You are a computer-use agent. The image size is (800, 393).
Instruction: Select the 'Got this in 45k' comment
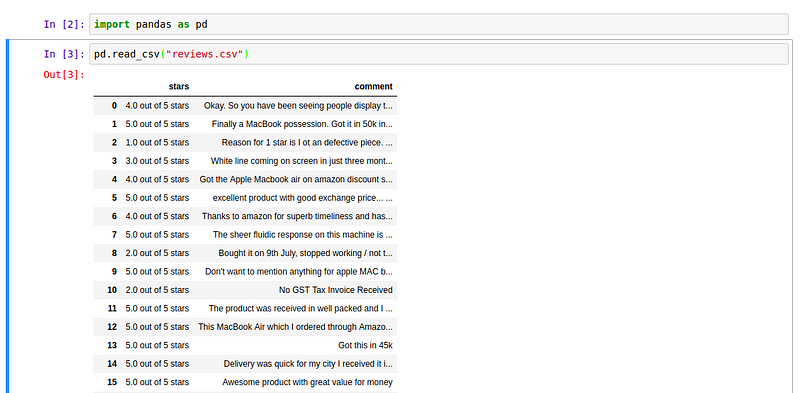pos(365,345)
